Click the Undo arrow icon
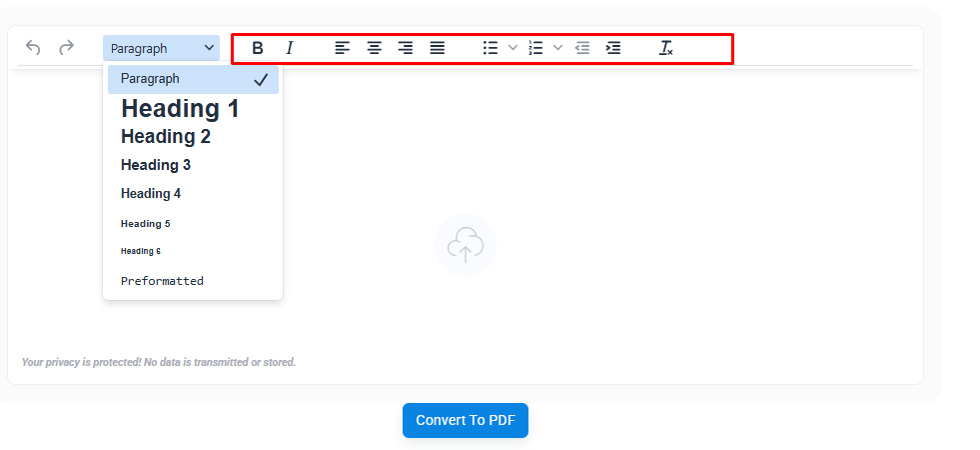980x450 pixels. (33, 48)
